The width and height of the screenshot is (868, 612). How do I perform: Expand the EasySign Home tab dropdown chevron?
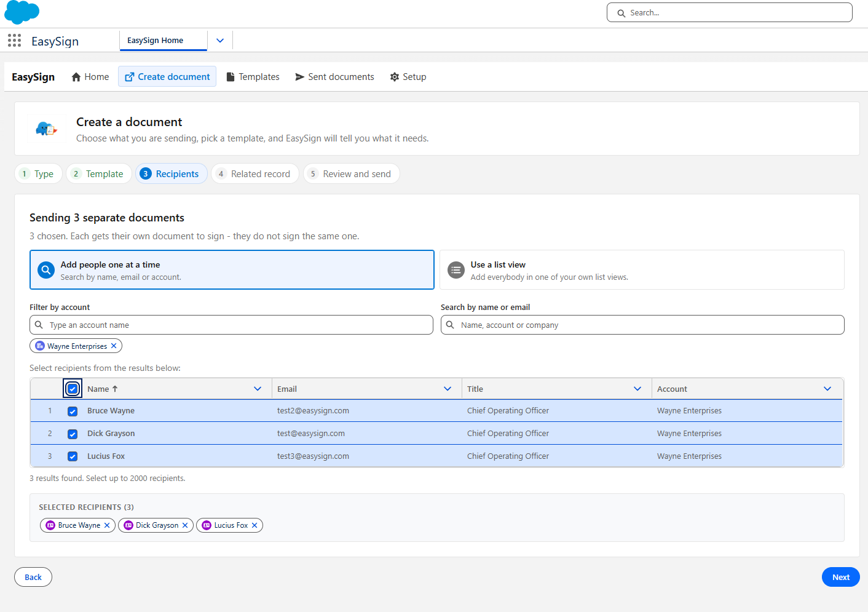[220, 41]
